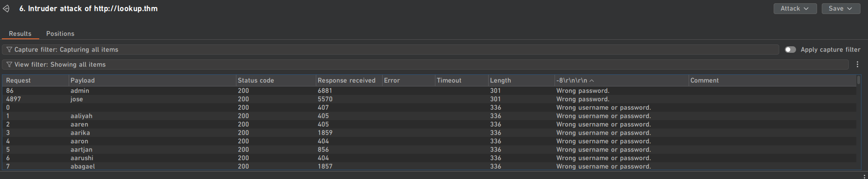
Task: Select the row with payload aarushi
Action: (x=429, y=158)
